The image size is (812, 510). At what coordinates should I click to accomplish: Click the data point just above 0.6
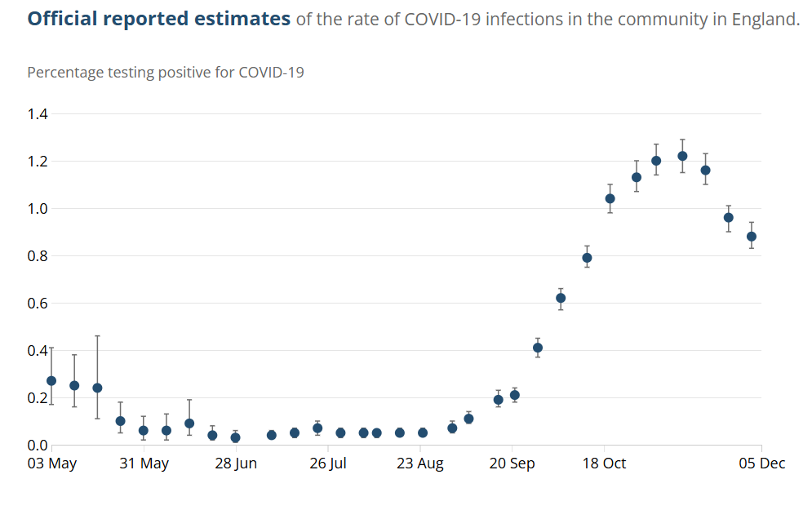561,298
